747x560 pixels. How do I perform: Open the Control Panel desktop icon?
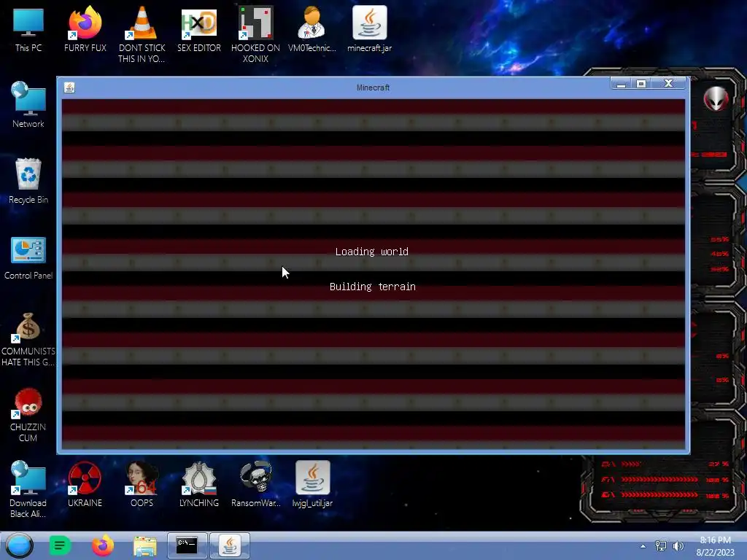pos(28,258)
